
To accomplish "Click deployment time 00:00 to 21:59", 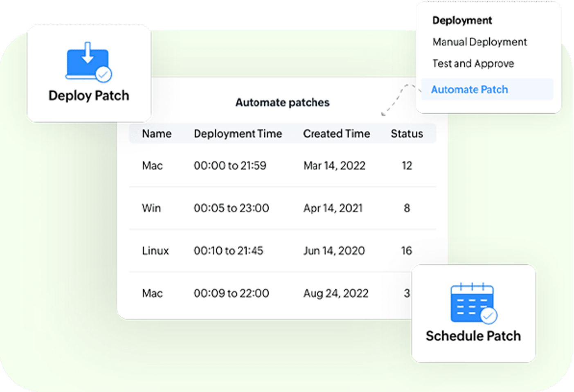I will [x=230, y=166].
